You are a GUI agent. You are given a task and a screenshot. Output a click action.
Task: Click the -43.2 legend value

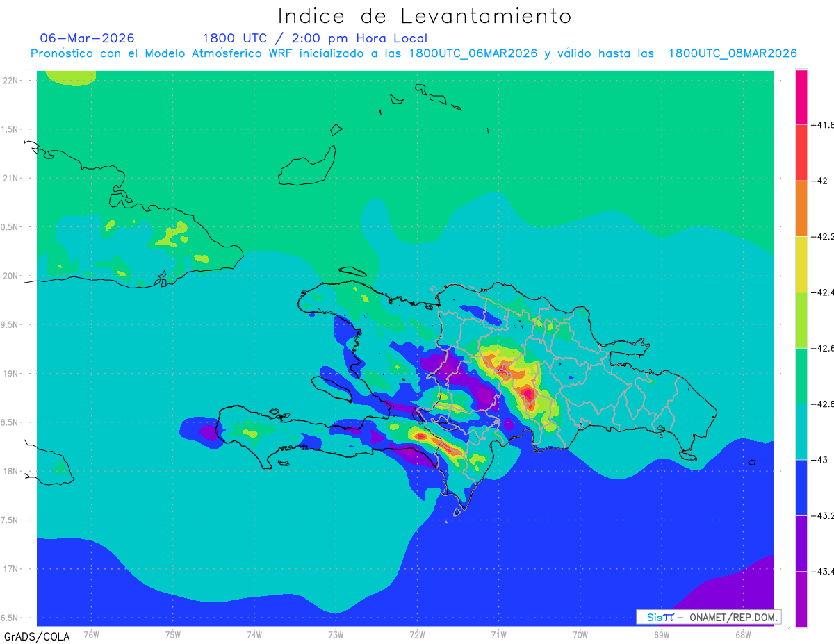click(824, 515)
